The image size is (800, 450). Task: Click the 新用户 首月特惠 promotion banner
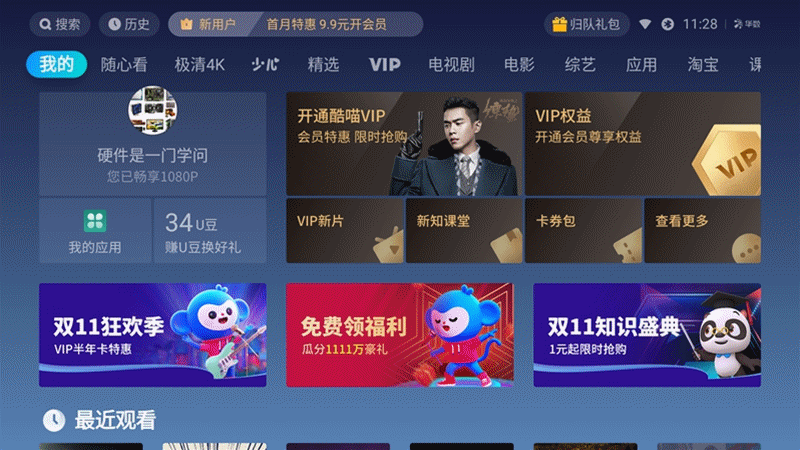tap(295, 24)
